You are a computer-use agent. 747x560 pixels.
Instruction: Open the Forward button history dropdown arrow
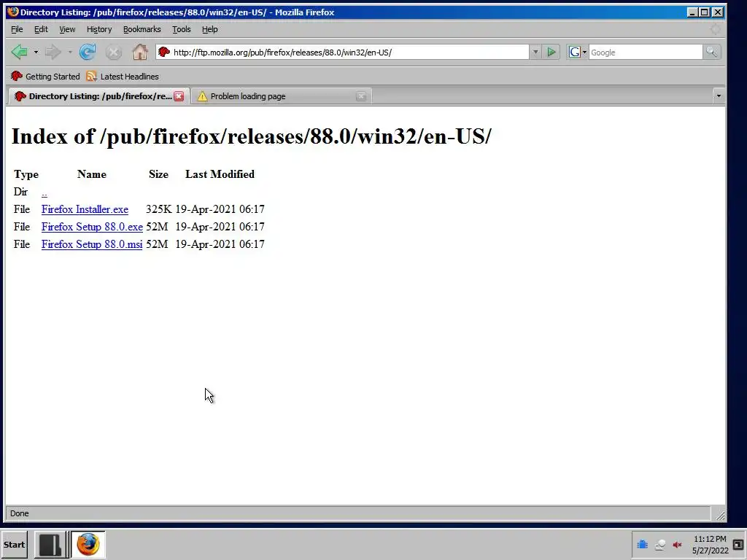pos(70,52)
